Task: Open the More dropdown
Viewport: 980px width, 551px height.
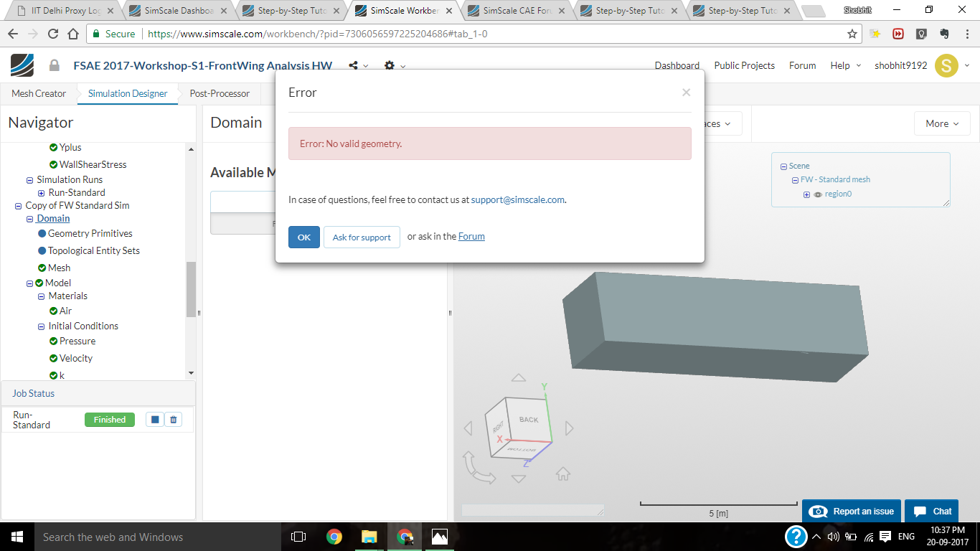Action: tap(942, 123)
